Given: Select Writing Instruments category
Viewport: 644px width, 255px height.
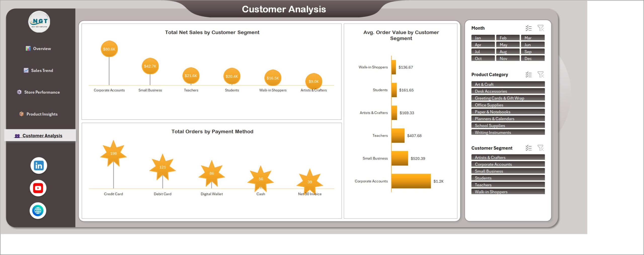Looking at the screenshot, I should (508, 132).
